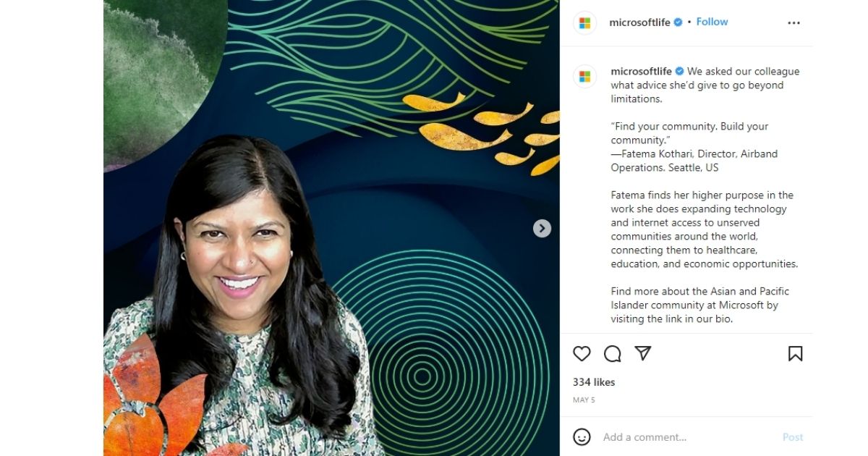This screenshot has height=456, width=868.
Task: Advance to the next carousel image
Action: pyautogui.click(x=542, y=229)
